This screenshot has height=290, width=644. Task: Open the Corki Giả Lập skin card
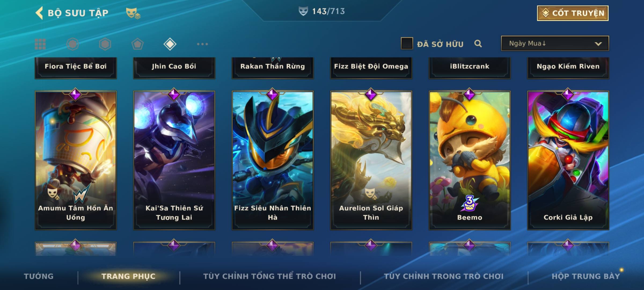[568, 160]
